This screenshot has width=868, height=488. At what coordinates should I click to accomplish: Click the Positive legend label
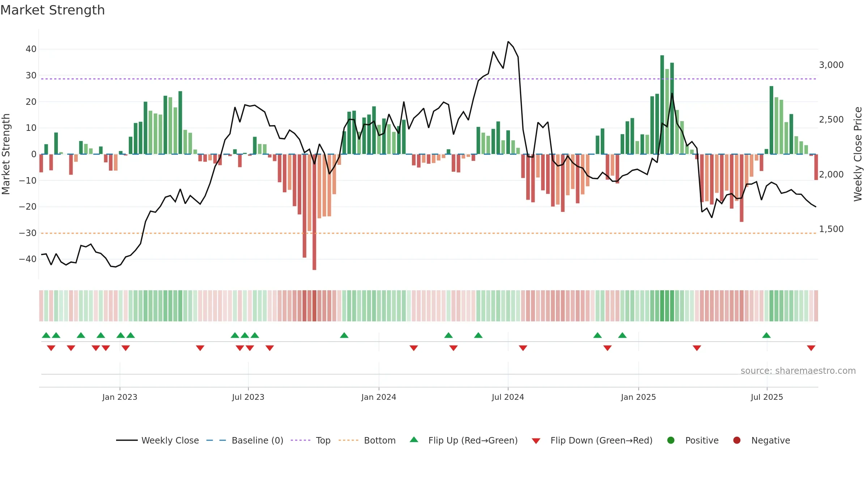coord(702,440)
